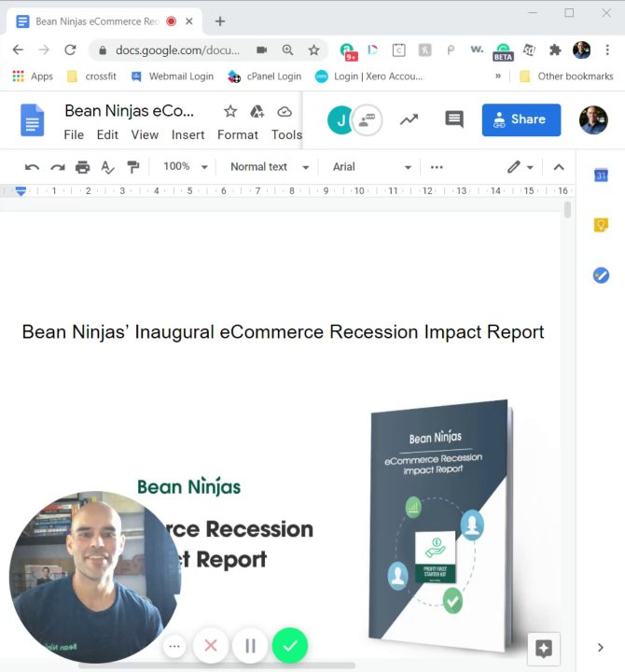Click the Google account avatar in Docs header
Viewport: 625px width, 672px height.
click(x=593, y=120)
